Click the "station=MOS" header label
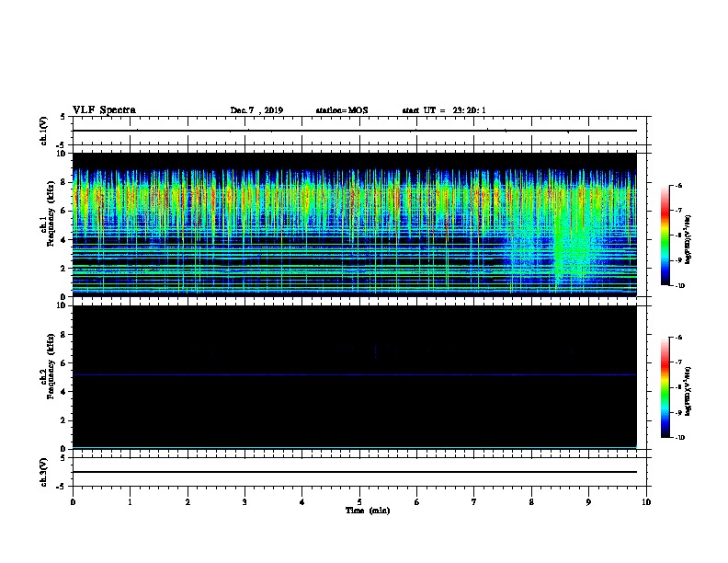 [x=342, y=110]
